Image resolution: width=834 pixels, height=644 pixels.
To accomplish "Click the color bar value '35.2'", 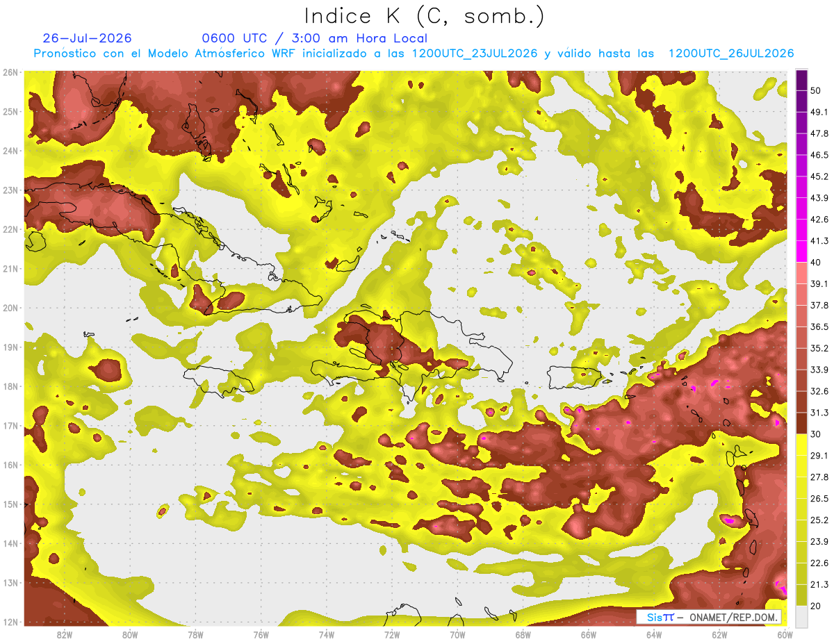I will [x=819, y=348].
